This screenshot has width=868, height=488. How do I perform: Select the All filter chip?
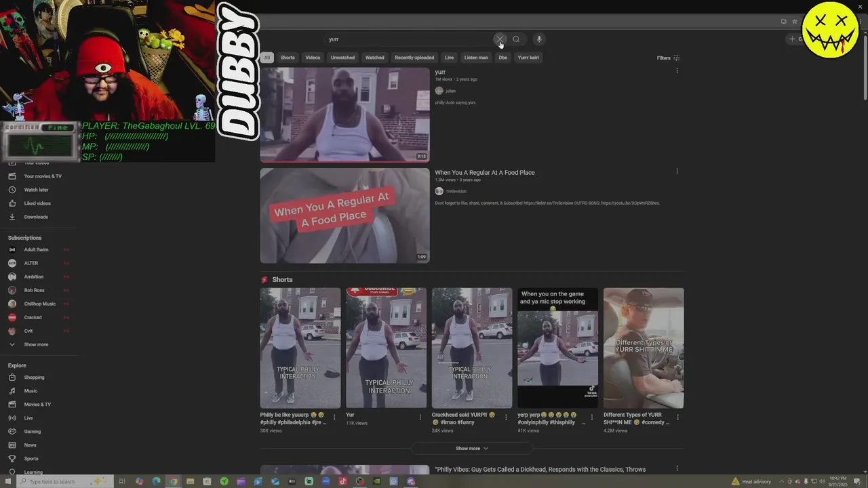point(267,58)
